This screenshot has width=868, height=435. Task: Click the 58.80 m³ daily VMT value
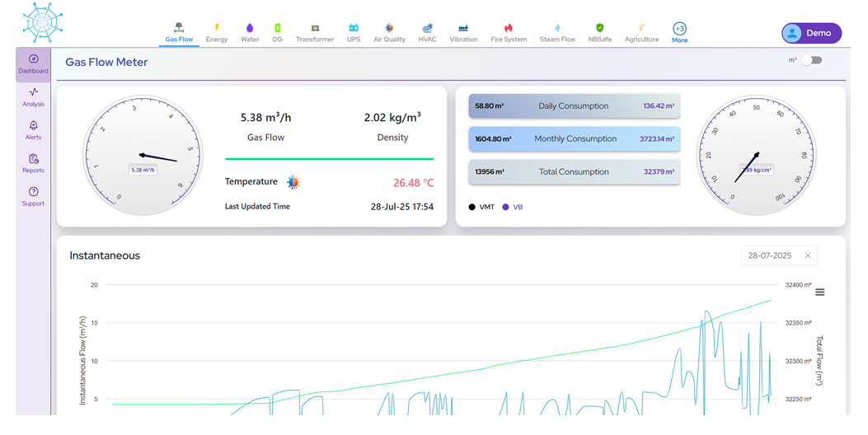490,105
